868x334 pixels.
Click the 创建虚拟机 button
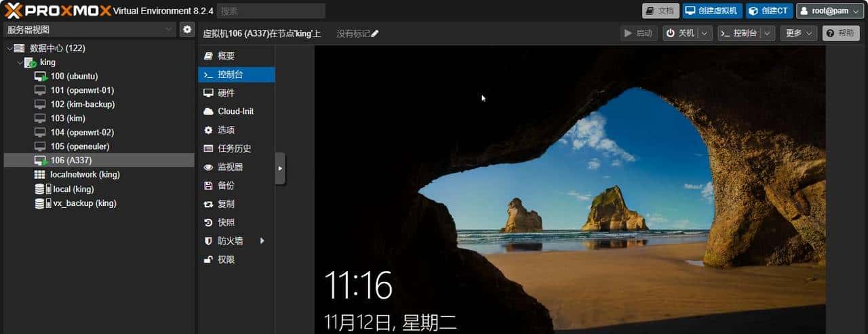click(x=712, y=11)
